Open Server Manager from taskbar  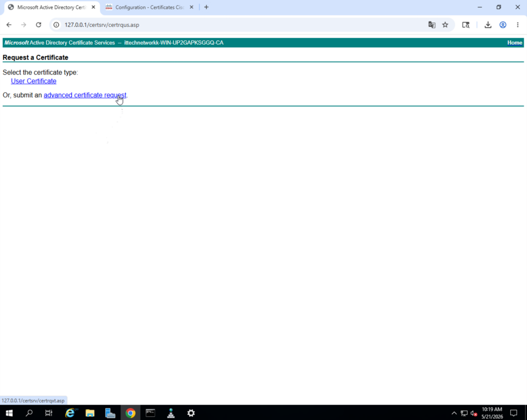click(110, 413)
